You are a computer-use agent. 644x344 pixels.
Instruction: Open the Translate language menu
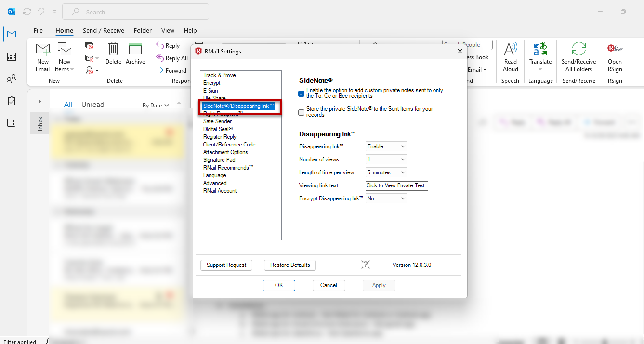tap(540, 57)
